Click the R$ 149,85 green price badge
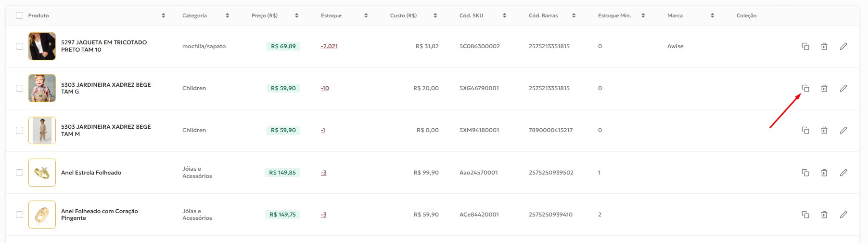 (282, 173)
